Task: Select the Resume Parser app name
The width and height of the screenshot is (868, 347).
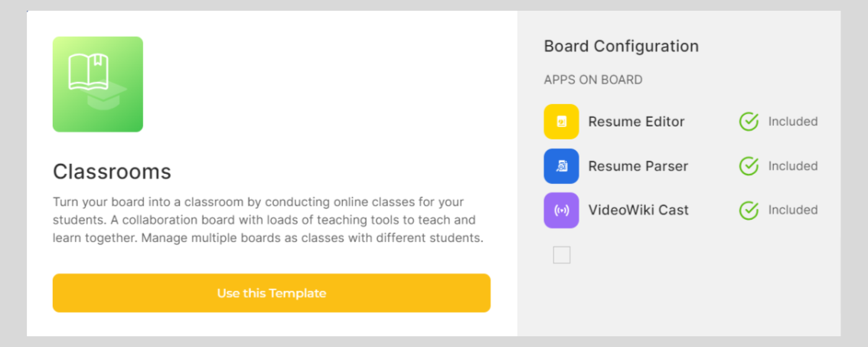Action: [638, 166]
